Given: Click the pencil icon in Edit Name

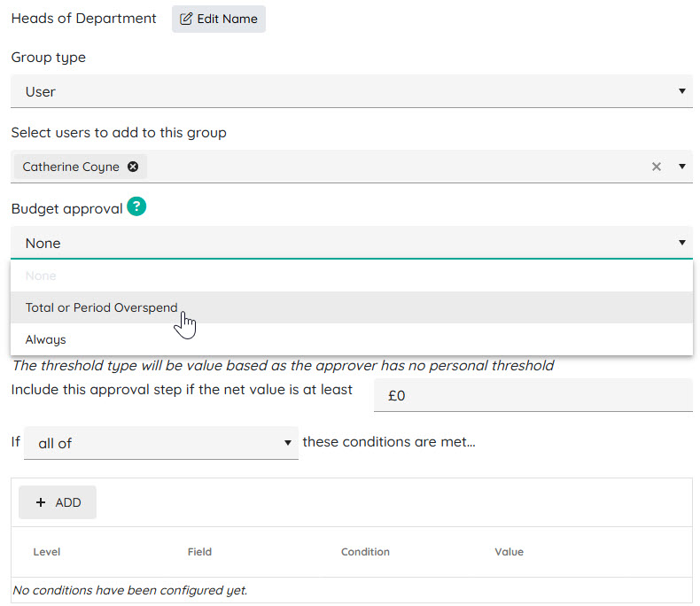Looking at the screenshot, I should click(x=186, y=19).
